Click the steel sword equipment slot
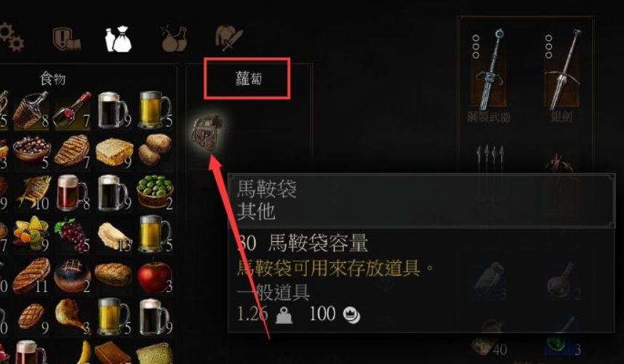624x364 pixels. click(489, 70)
